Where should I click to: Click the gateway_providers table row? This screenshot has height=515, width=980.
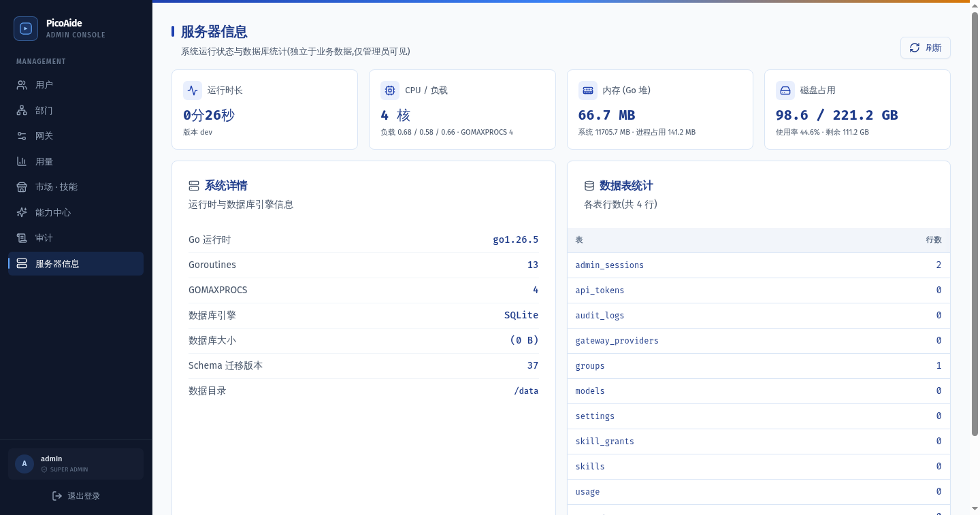(x=759, y=341)
